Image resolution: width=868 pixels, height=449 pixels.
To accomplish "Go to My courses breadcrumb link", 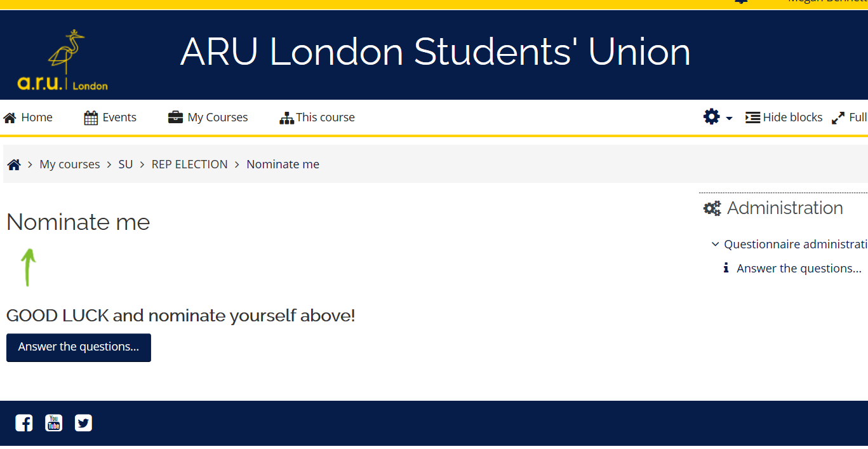I will [x=69, y=164].
